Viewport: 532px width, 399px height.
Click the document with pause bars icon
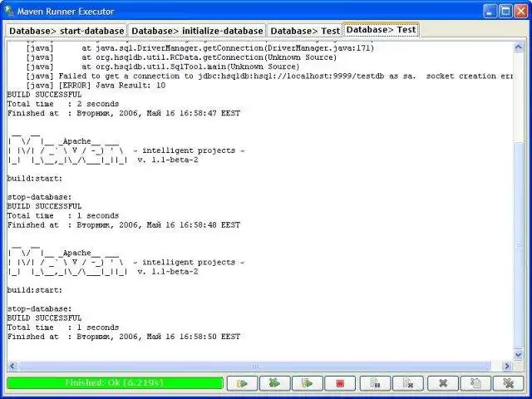375,383
